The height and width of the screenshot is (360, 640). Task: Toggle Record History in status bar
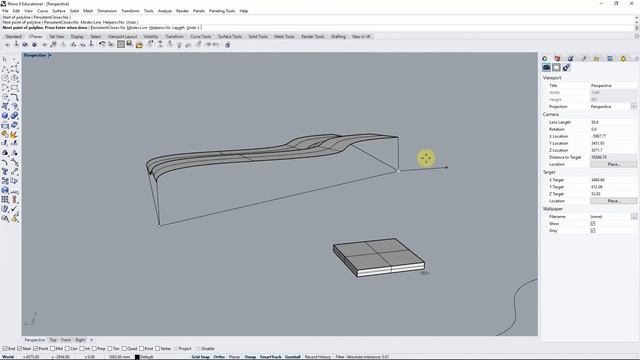318,357
